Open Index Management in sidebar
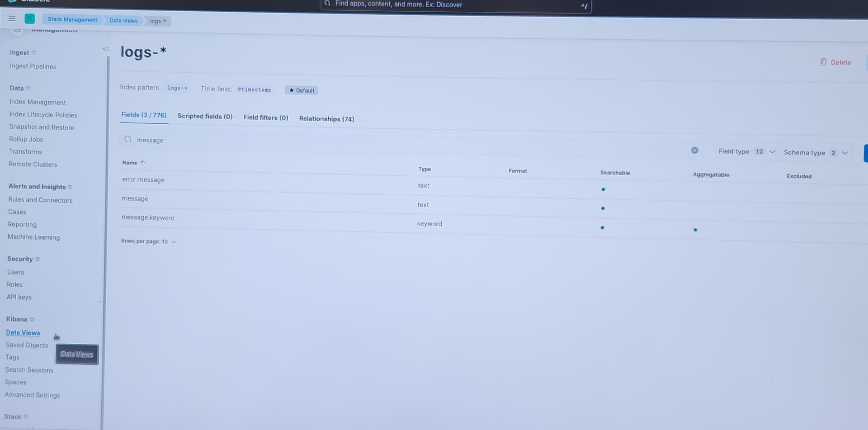Viewport: 868px width, 430px height. point(38,102)
